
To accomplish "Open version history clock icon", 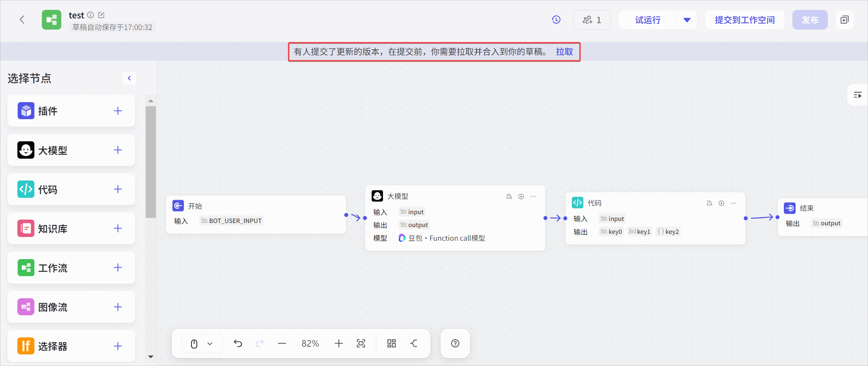I will 556,20.
